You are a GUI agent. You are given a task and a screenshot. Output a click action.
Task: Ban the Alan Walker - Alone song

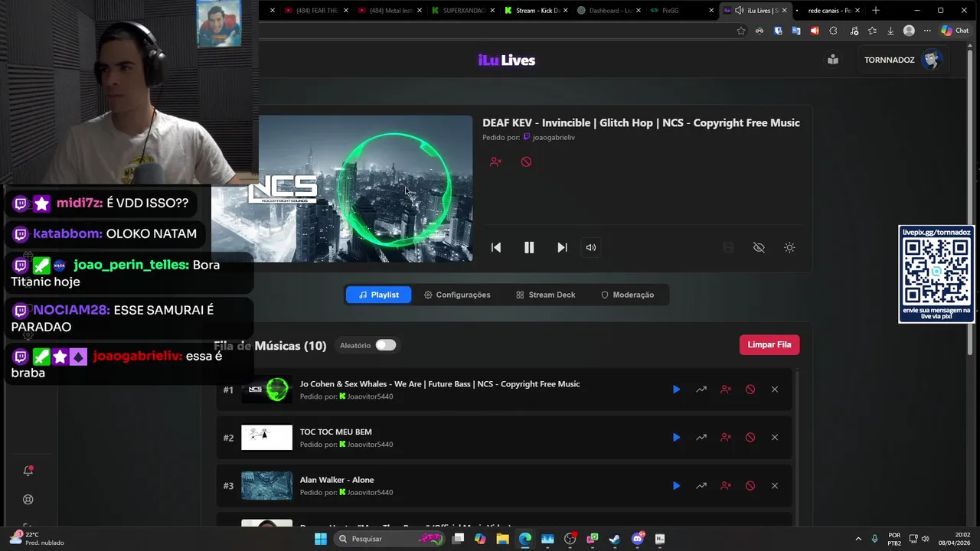[x=750, y=486]
